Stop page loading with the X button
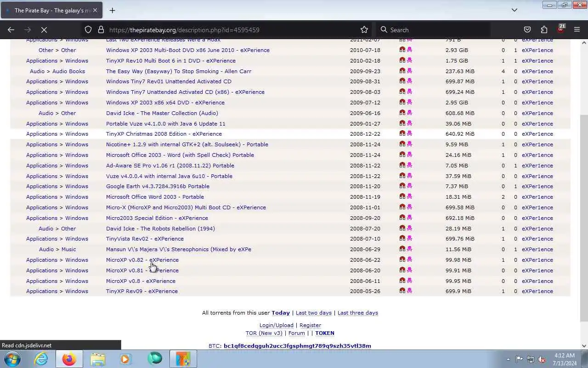The width and height of the screenshot is (588, 368). point(44,29)
